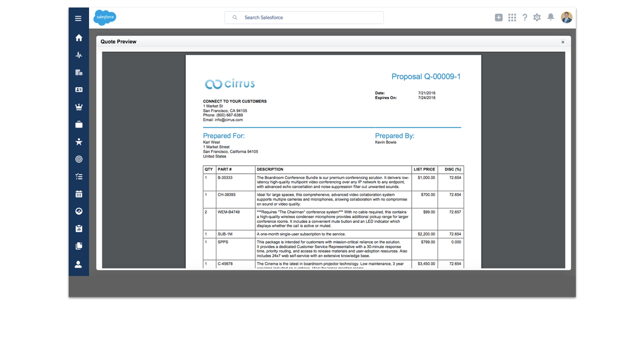Click part number SPPS
This screenshot has height=343, width=644.
(x=223, y=242)
